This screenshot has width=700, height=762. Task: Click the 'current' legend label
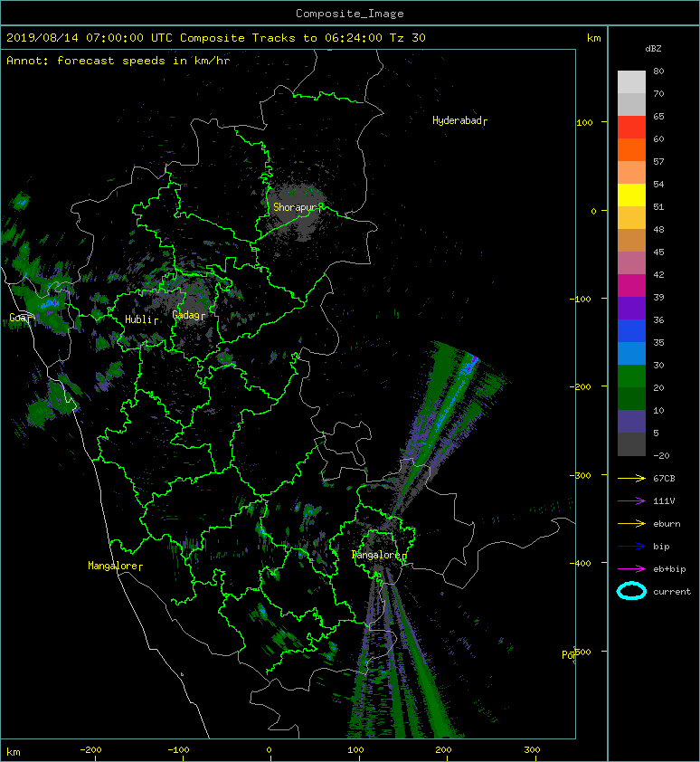coord(672,592)
